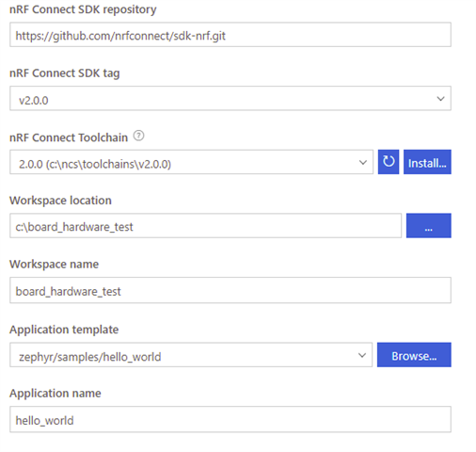Screen dimensions: 476x452
Task: Click the Install... toolchain button
Action: (x=427, y=162)
